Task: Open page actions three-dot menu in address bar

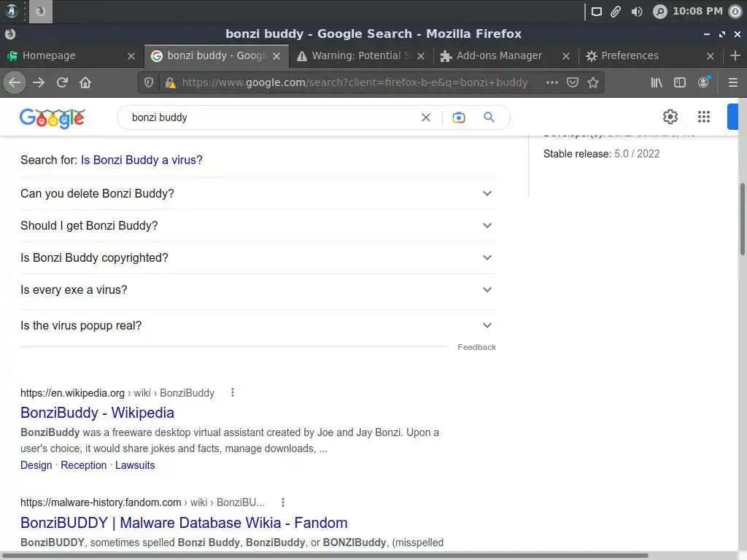Action: point(552,83)
